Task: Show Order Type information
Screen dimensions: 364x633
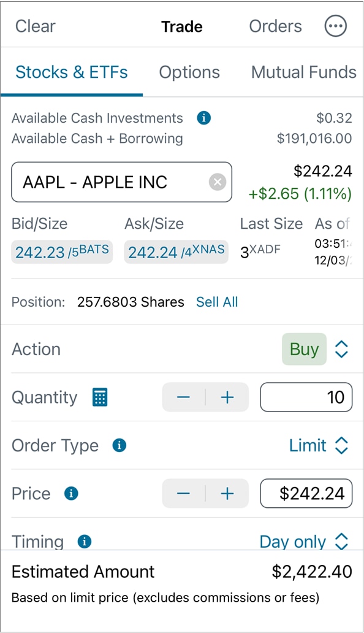Action: pyautogui.click(x=119, y=445)
